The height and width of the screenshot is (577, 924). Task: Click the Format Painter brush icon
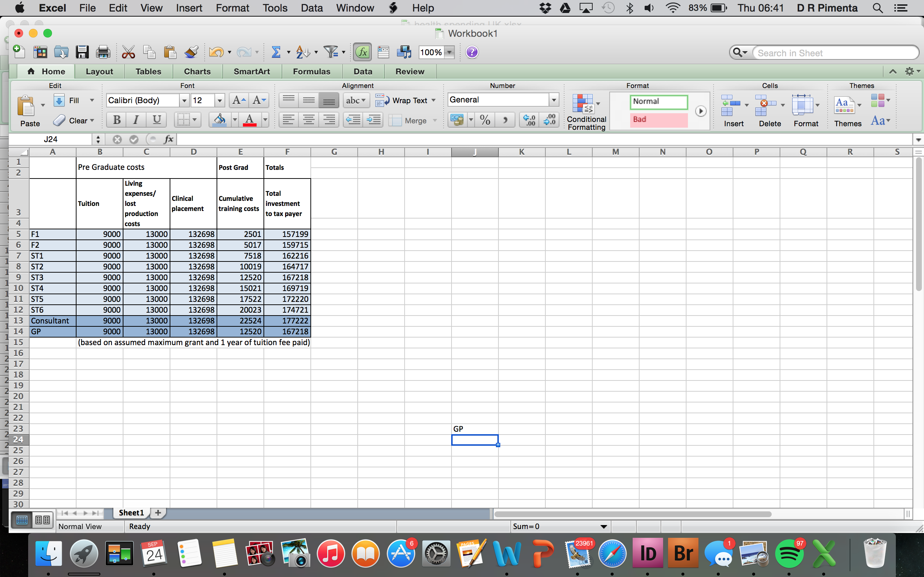(x=191, y=52)
